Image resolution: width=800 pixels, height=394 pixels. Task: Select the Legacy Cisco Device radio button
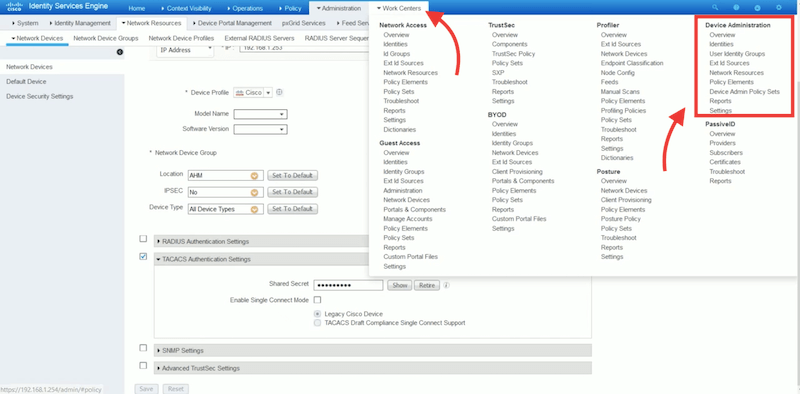(x=317, y=314)
